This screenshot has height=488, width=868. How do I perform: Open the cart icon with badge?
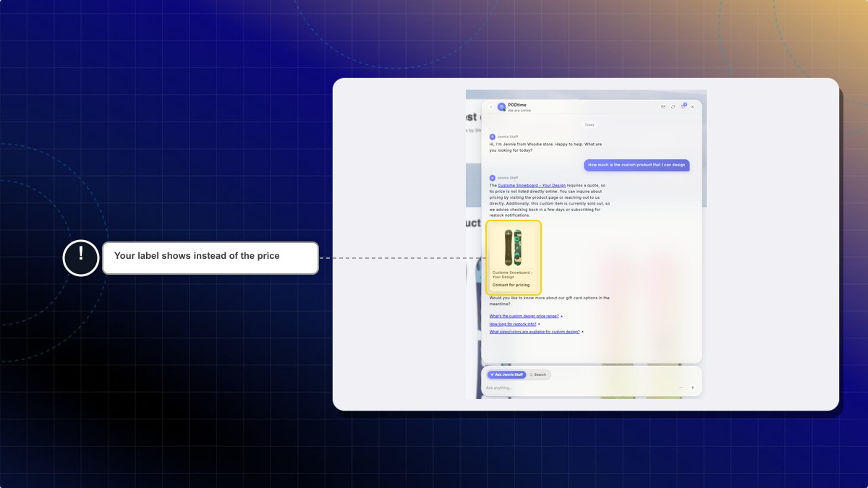tap(683, 106)
